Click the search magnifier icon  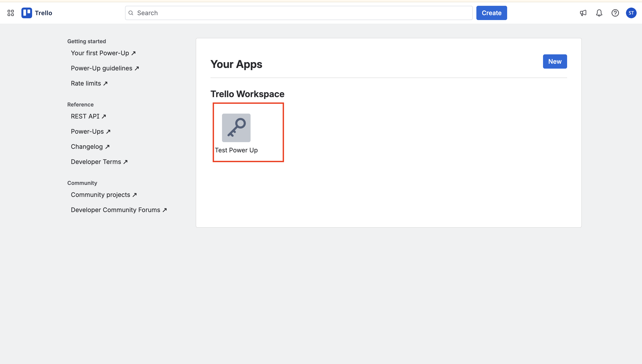tap(131, 13)
